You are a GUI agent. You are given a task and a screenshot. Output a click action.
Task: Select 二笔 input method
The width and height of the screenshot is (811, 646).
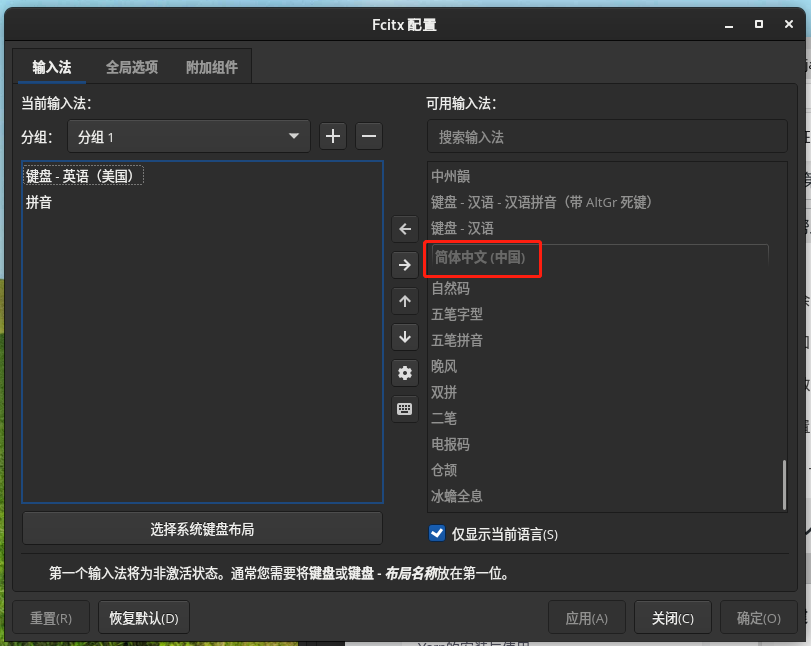605,418
